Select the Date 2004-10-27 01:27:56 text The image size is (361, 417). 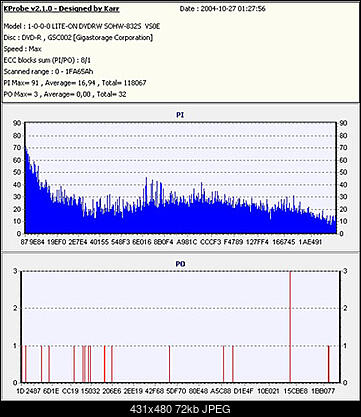(x=223, y=9)
